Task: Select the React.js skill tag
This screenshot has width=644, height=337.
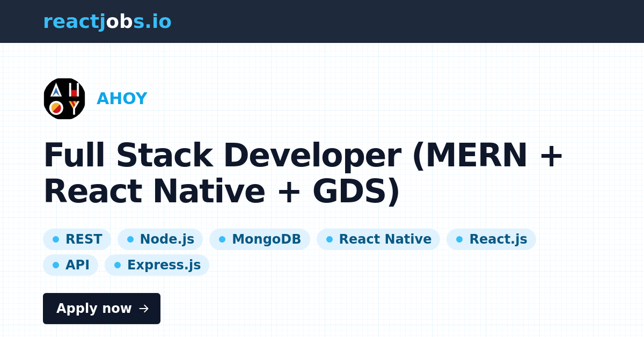Action: tap(491, 239)
